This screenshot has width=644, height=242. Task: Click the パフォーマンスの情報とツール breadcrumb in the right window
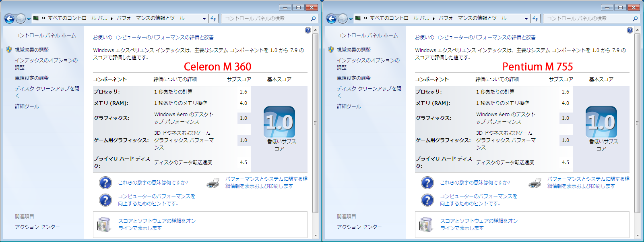(473, 18)
